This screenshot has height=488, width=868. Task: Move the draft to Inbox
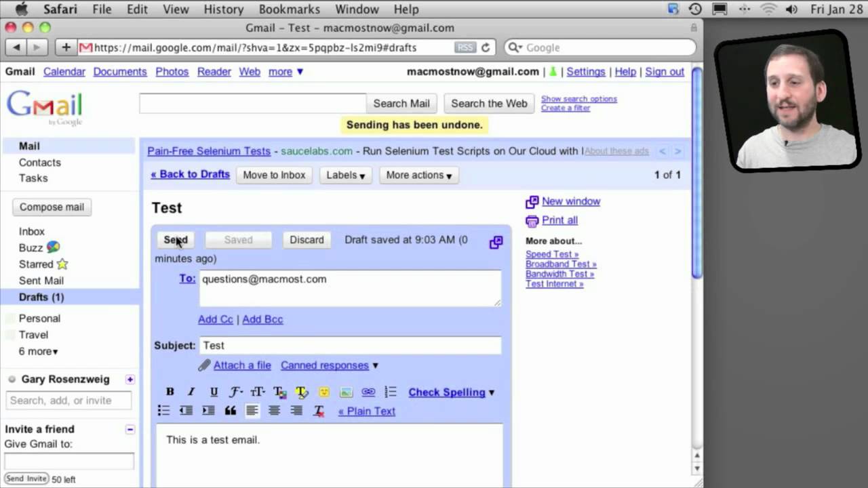tap(274, 175)
